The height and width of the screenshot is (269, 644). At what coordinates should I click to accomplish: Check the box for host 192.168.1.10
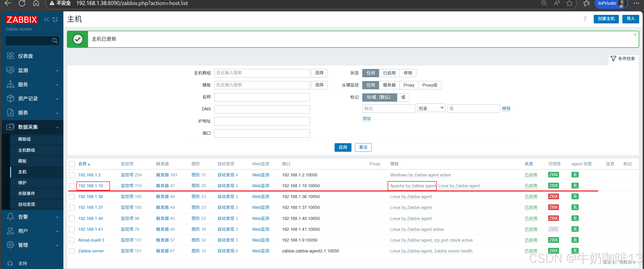point(72,186)
